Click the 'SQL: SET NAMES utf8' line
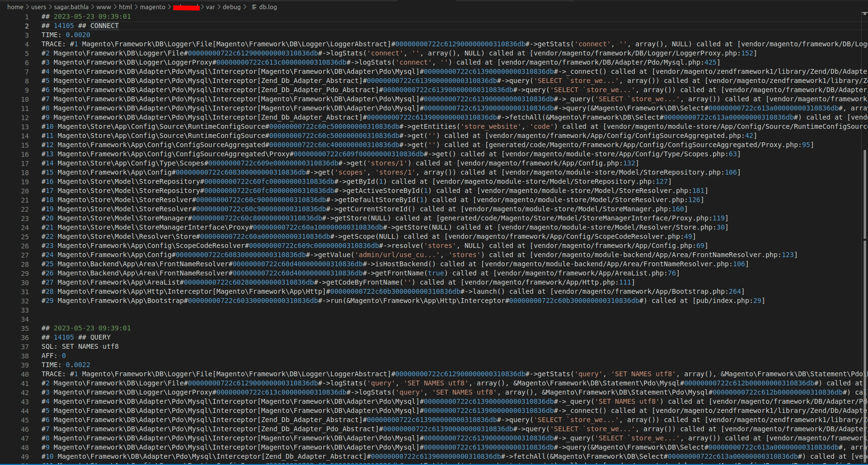Image resolution: width=868 pixels, height=465 pixels. tap(80, 346)
